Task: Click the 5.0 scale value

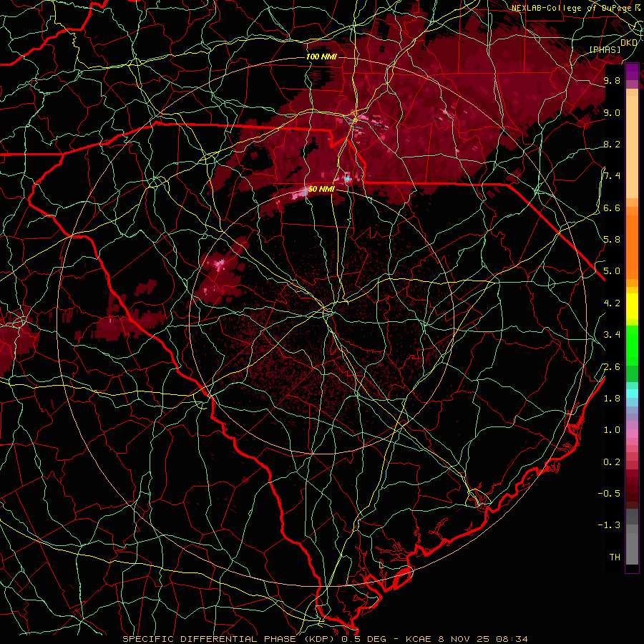Action: pyautogui.click(x=612, y=271)
